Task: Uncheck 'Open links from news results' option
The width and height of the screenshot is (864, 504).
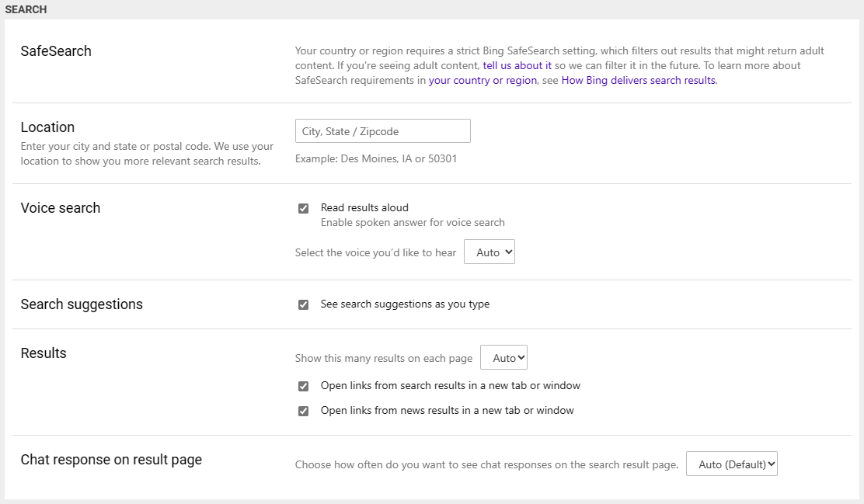Action: pos(303,410)
